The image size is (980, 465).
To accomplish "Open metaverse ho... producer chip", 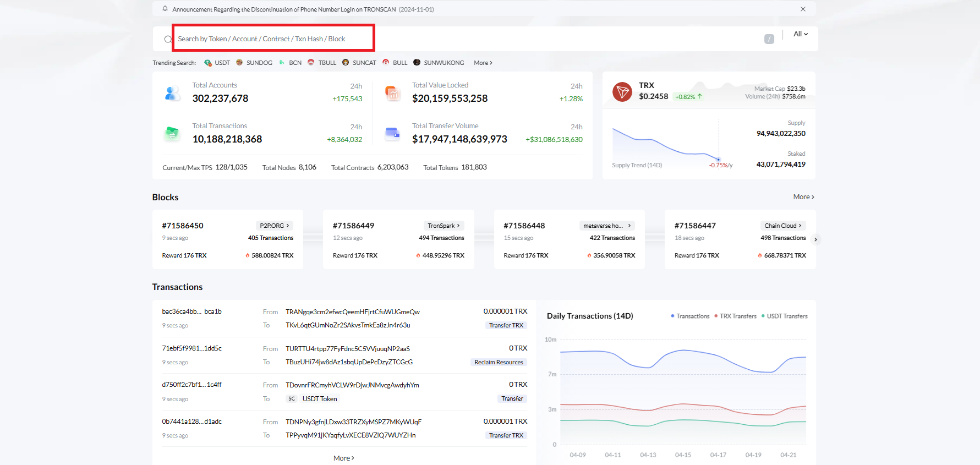I will (607, 226).
